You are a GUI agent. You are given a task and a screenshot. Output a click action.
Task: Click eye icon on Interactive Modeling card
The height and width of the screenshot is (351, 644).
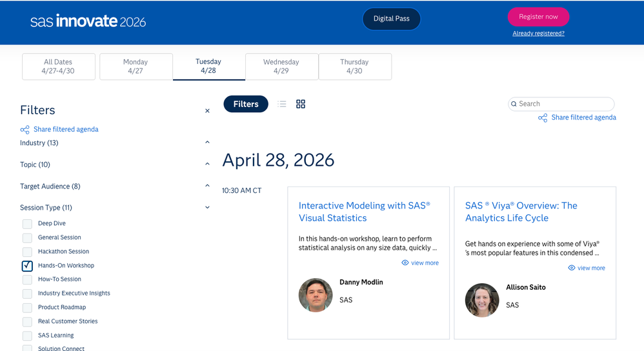tap(405, 263)
